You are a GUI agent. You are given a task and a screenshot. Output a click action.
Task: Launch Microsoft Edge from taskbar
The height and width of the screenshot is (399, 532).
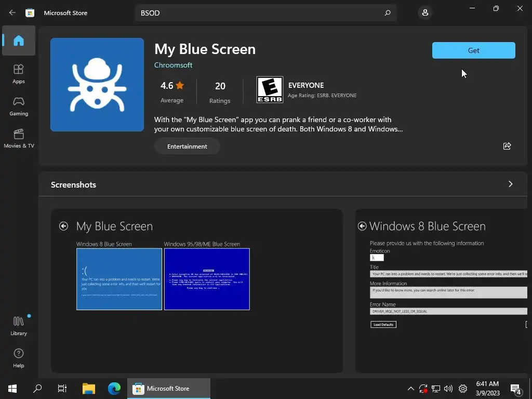tap(114, 389)
